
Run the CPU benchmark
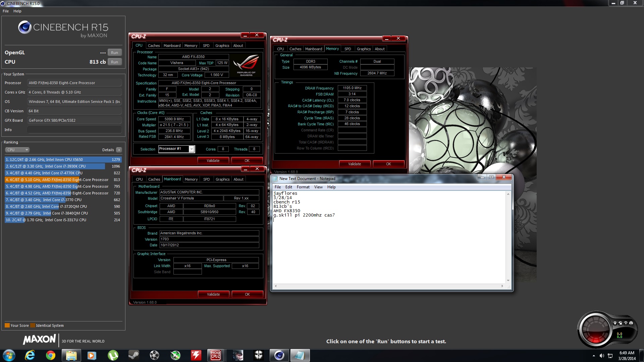click(x=114, y=62)
